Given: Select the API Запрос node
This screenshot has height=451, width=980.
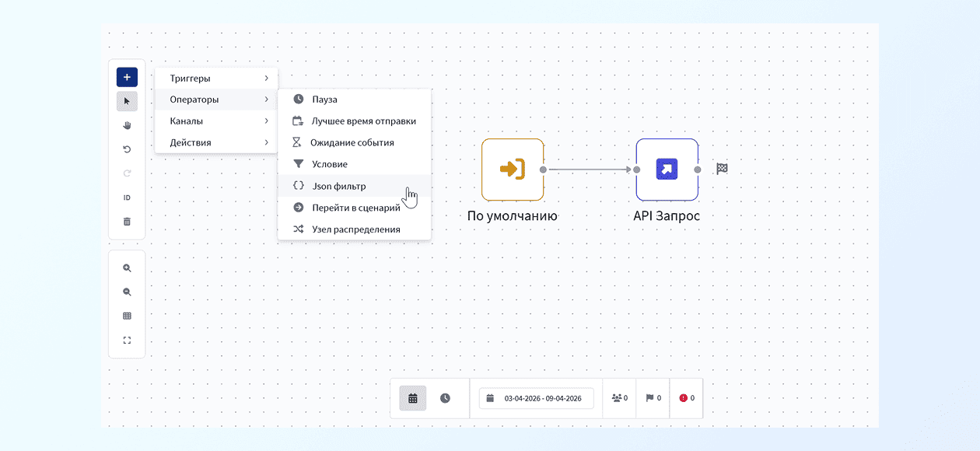Looking at the screenshot, I should click(x=667, y=170).
